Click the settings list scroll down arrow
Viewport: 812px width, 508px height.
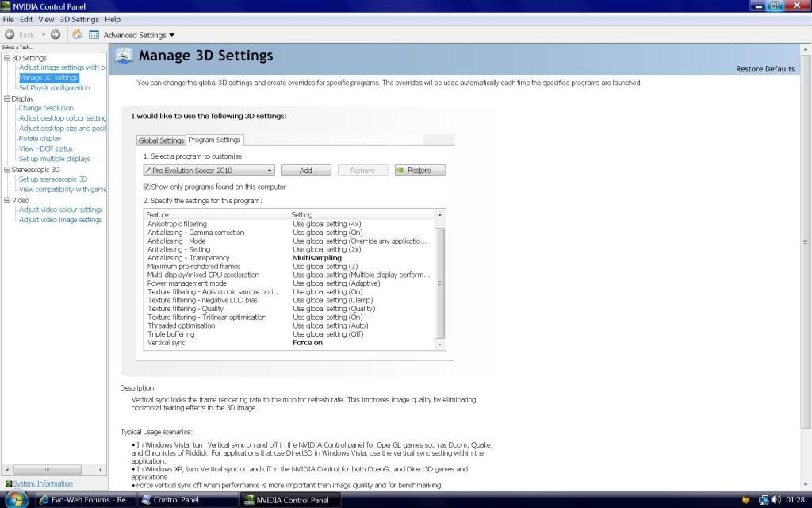tap(439, 344)
